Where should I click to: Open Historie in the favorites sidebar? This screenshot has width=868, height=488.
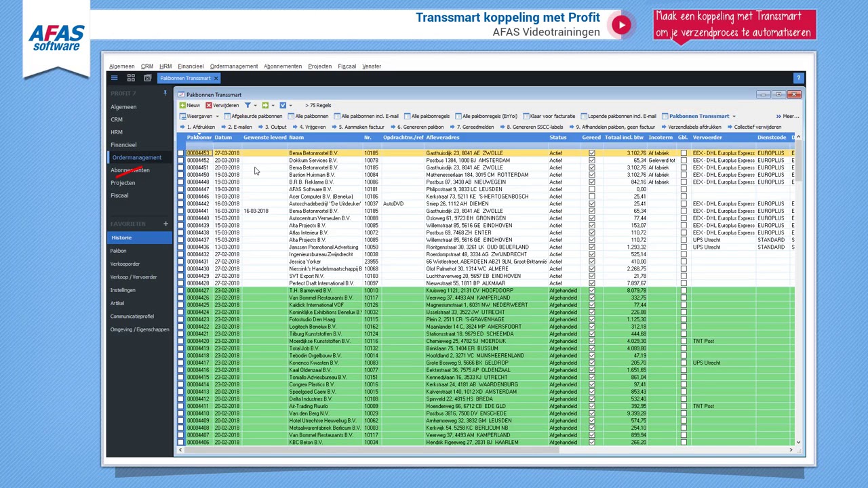139,238
